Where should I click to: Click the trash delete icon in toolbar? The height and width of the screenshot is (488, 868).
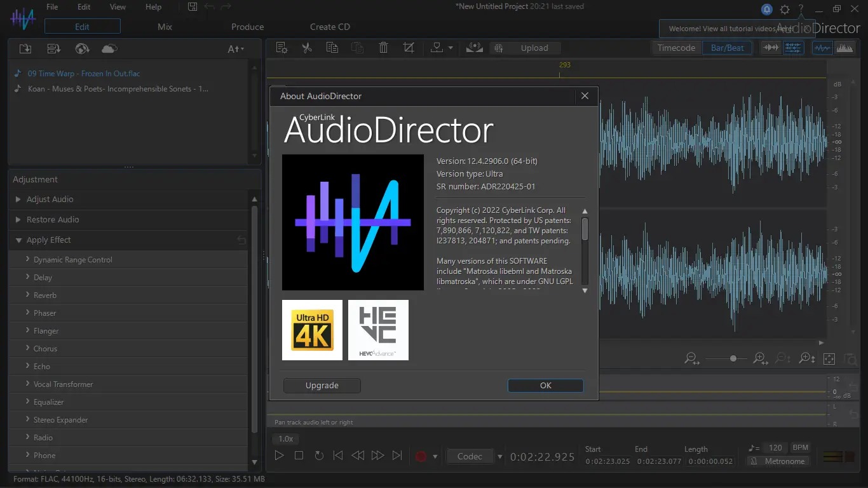[383, 48]
